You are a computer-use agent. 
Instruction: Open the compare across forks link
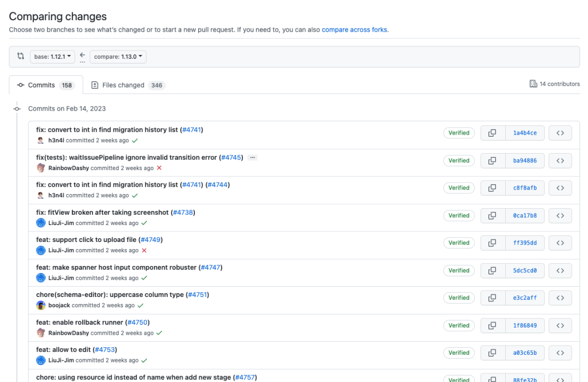pos(354,29)
